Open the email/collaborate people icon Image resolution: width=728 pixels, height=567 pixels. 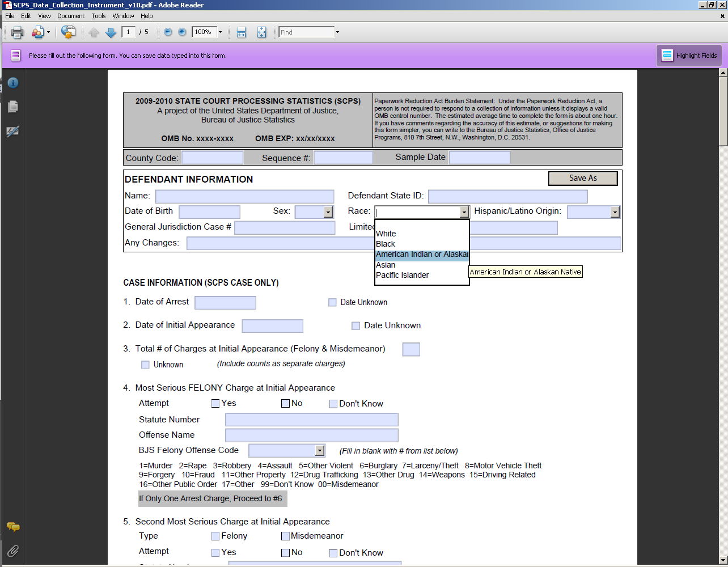(37, 32)
